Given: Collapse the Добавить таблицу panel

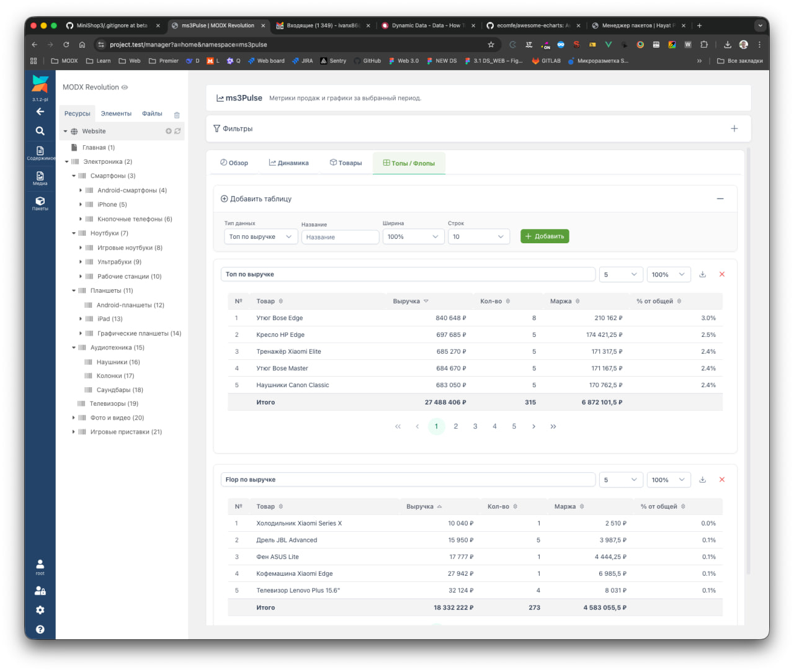Looking at the screenshot, I should coord(720,199).
